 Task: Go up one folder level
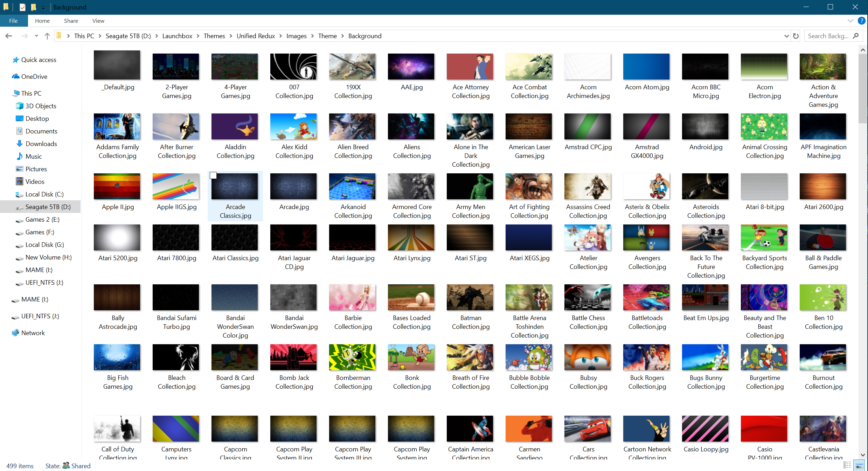coord(47,36)
